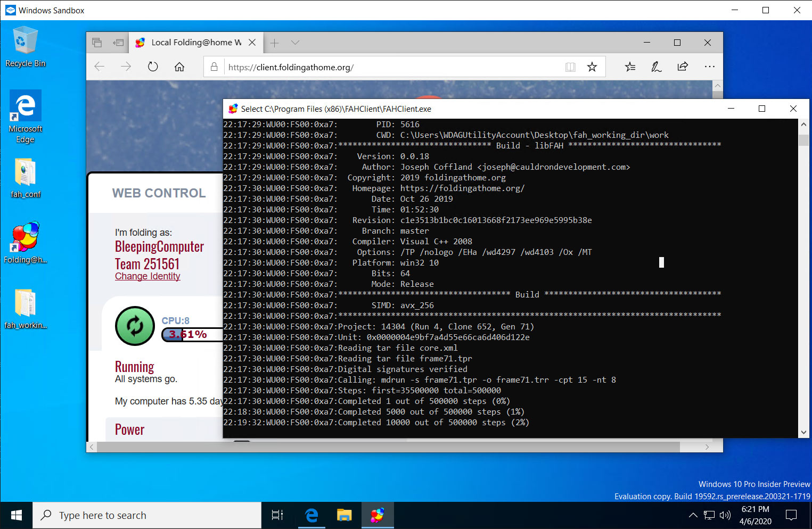Open the Action Center notifications
The width and height of the screenshot is (812, 529).
791,515
